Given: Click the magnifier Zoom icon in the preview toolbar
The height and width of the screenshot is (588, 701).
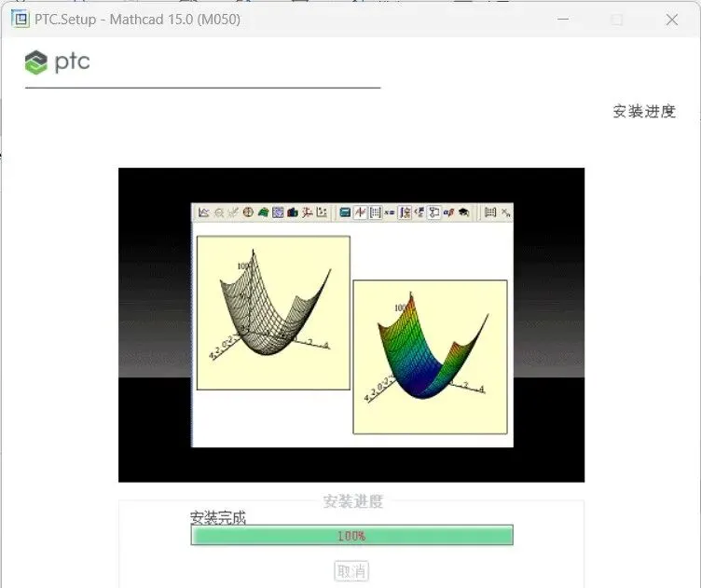Looking at the screenshot, I should [x=219, y=212].
